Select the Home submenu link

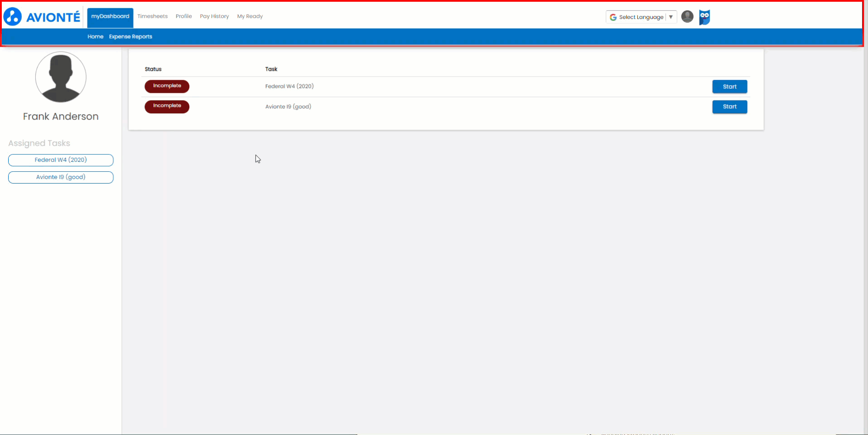(x=95, y=37)
